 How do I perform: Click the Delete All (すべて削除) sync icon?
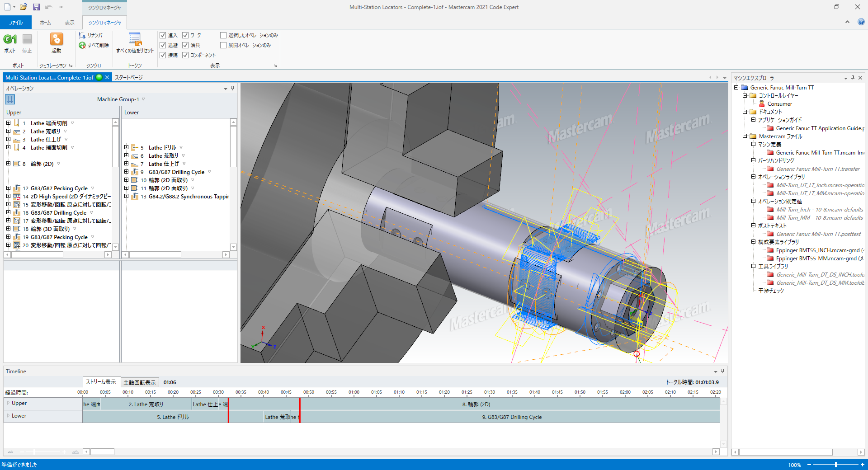(x=82, y=45)
